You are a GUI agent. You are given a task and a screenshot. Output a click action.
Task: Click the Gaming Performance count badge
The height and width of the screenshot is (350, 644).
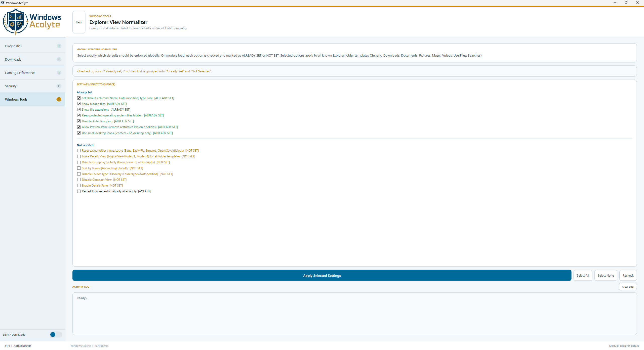click(x=59, y=73)
